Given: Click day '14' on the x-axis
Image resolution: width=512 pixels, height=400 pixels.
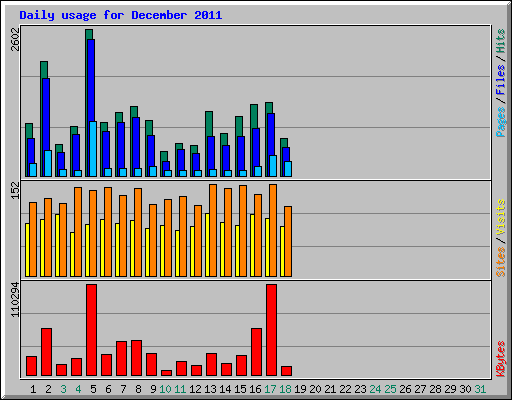Looking at the screenshot, I should tap(225, 389).
